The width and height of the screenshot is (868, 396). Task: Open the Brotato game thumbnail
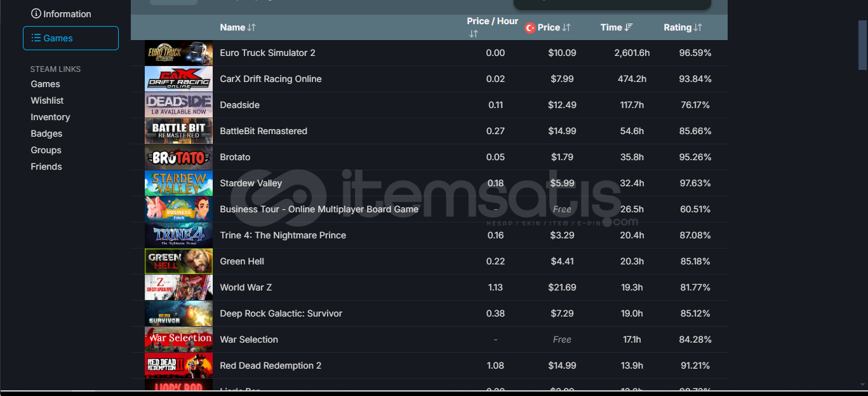178,157
